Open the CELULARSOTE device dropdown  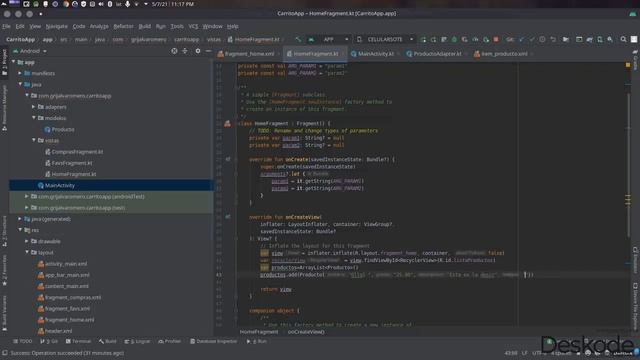tap(385, 40)
